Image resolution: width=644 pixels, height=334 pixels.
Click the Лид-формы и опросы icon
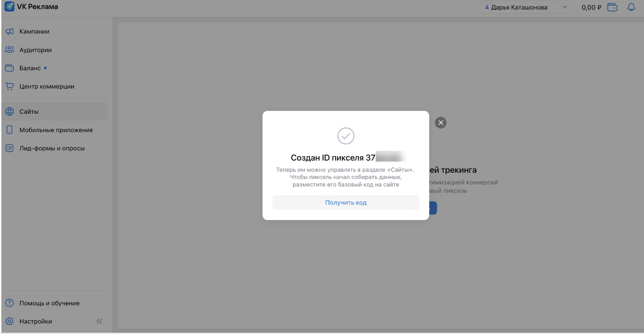coord(10,148)
